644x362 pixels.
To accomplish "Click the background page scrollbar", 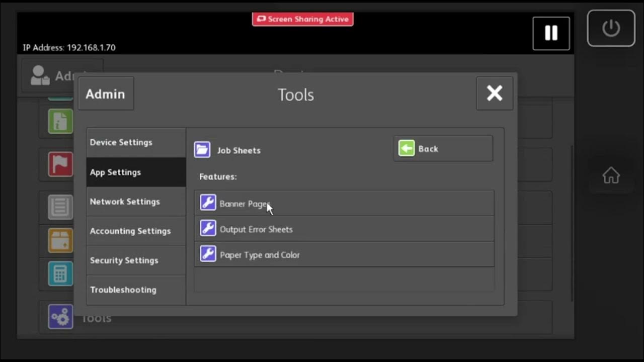I will point(572,223).
